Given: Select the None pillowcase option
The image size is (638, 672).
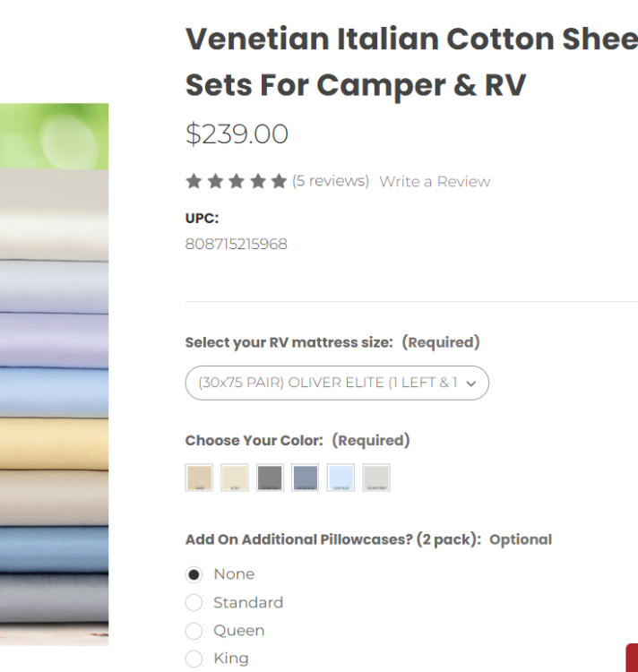Looking at the screenshot, I should point(194,574).
